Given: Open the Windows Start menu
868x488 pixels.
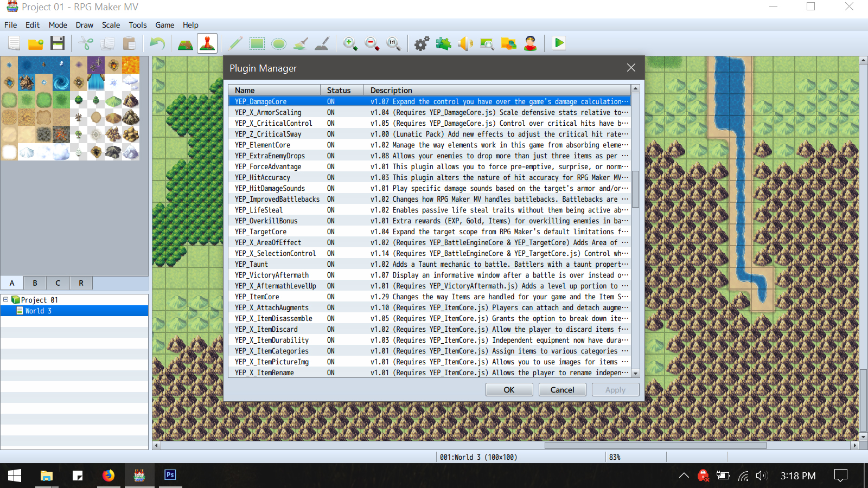Looking at the screenshot, I should click(x=15, y=476).
